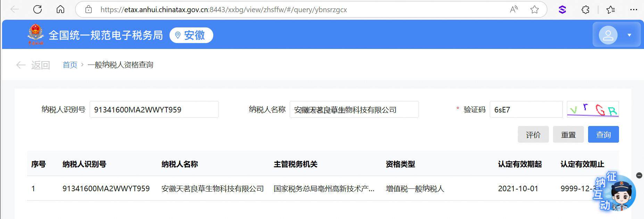Open browser extensions puzzle icon
The image size is (644, 219).
586,10
